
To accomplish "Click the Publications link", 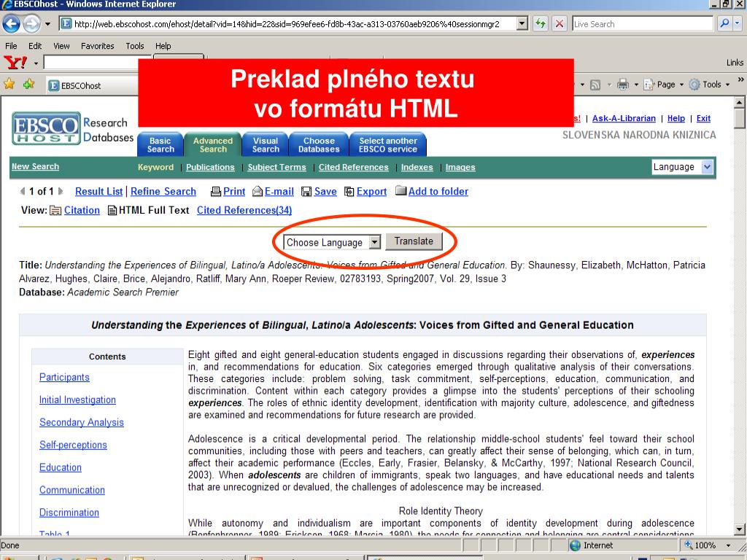I will click(210, 167).
